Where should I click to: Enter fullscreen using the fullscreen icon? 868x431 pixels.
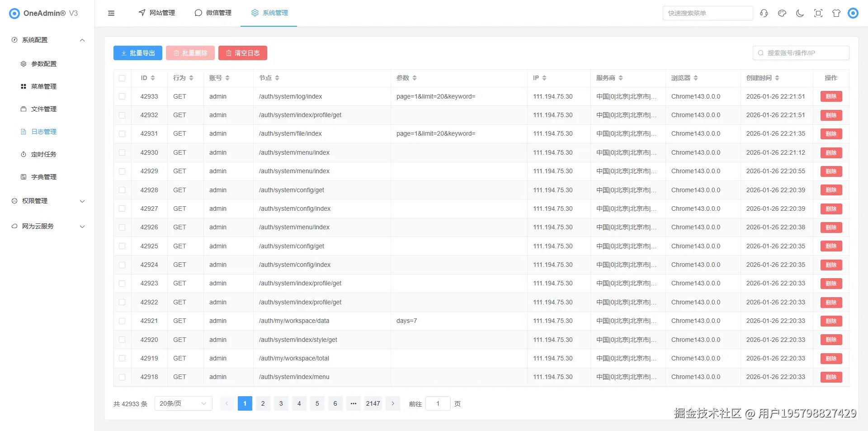coord(818,13)
